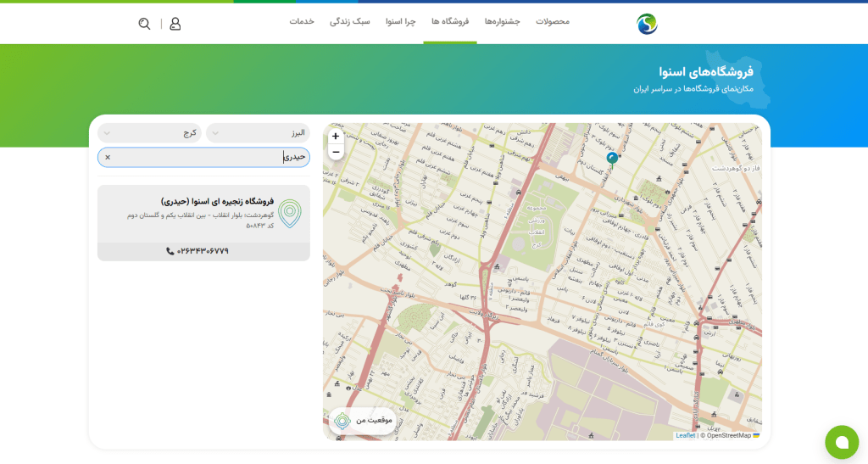Open the Leaflet attribution link

pos(685,436)
